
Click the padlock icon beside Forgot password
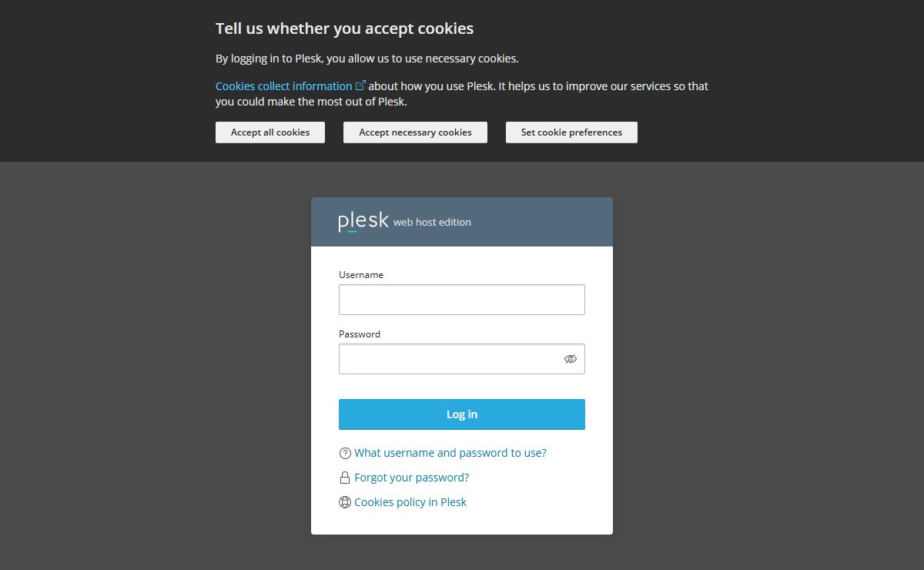pos(345,478)
